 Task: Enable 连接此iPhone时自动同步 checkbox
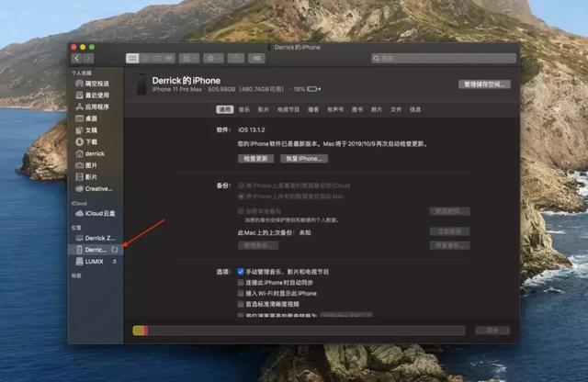click(x=240, y=283)
